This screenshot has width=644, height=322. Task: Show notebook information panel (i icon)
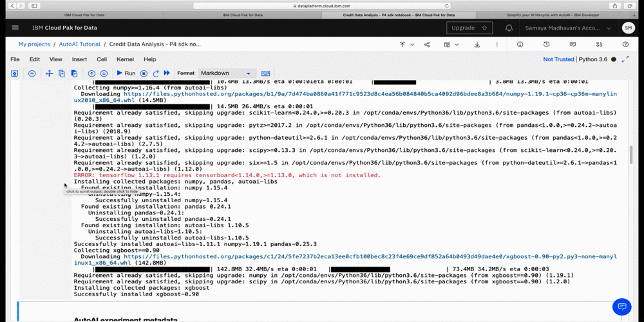(x=520, y=44)
